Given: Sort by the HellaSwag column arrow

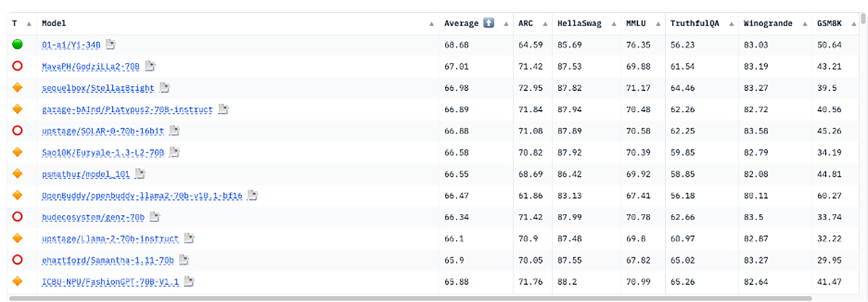Looking at the screenshot, I should [614, 23].
